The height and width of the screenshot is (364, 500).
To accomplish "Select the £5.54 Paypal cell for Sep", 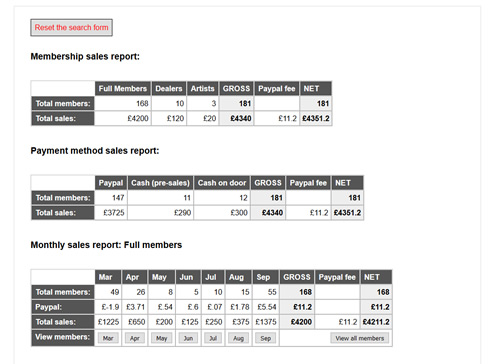I will point(266,307).
